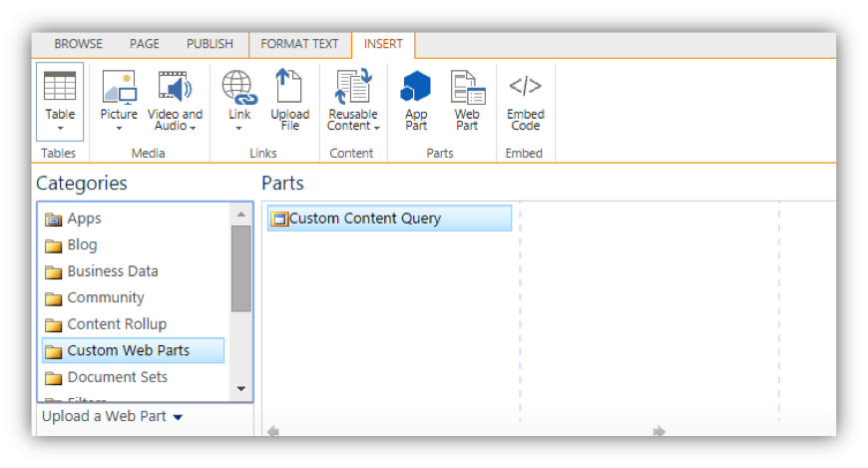Open the Video and Audio option
This screenshot has height=468, width=868.
pyautogui.click(x=175, y=87)
